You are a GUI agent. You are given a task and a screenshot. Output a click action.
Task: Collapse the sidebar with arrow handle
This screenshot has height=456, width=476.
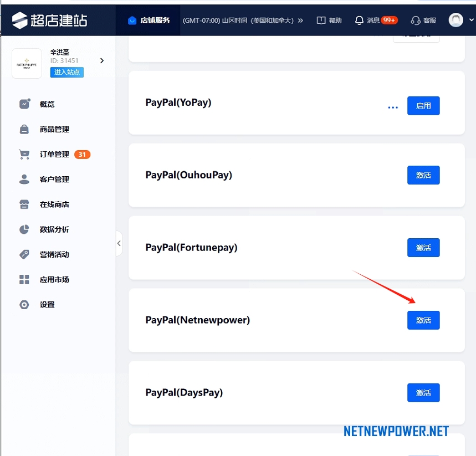click(x=119, y=243)
